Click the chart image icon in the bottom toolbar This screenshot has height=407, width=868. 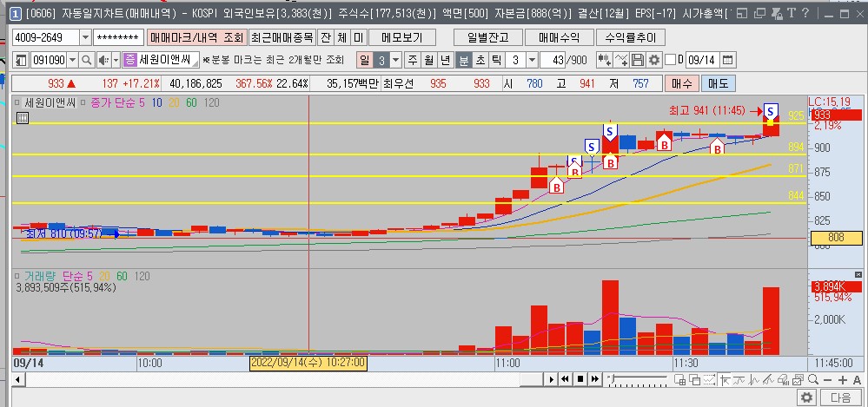[x=798, y=379]
